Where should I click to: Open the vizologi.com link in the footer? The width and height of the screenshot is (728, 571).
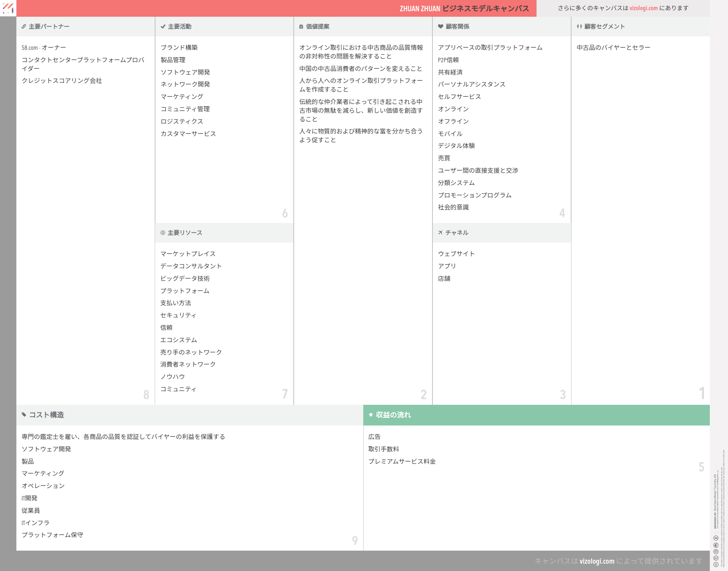click(597, 561)
